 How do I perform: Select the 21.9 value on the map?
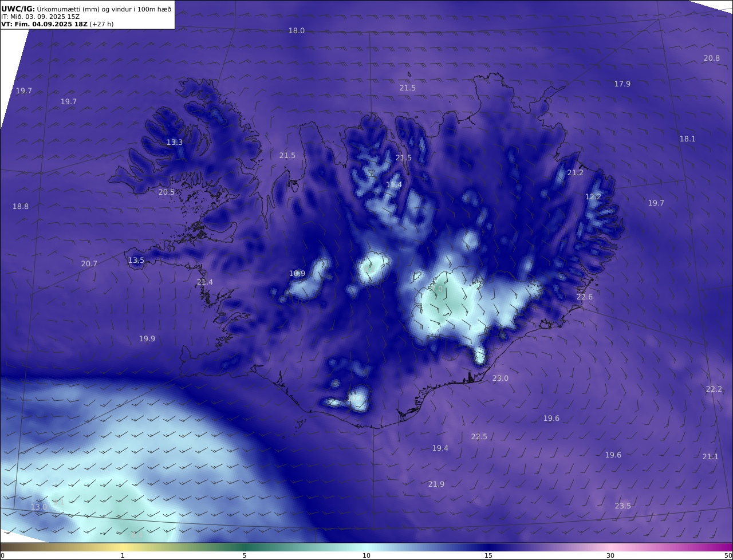coord(436,484)
